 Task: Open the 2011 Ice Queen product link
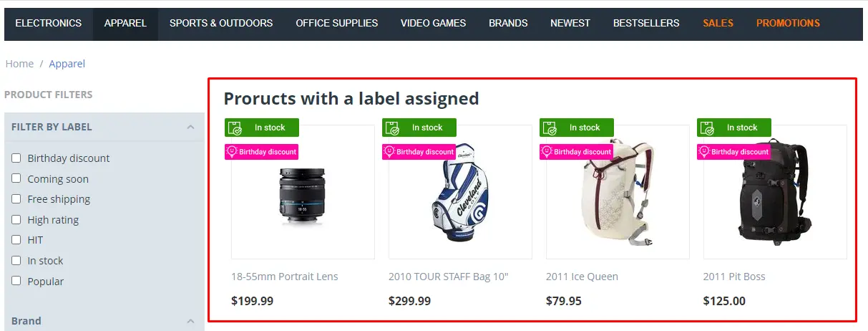click(x=582, y=277)
